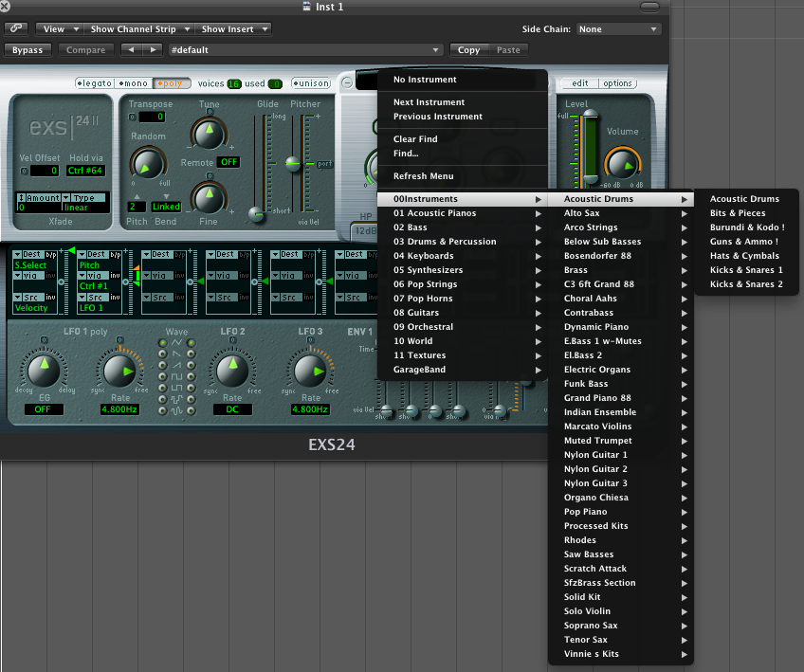Toggle unison mode
This screenshot has height=672, width=804.
[311, 83]
